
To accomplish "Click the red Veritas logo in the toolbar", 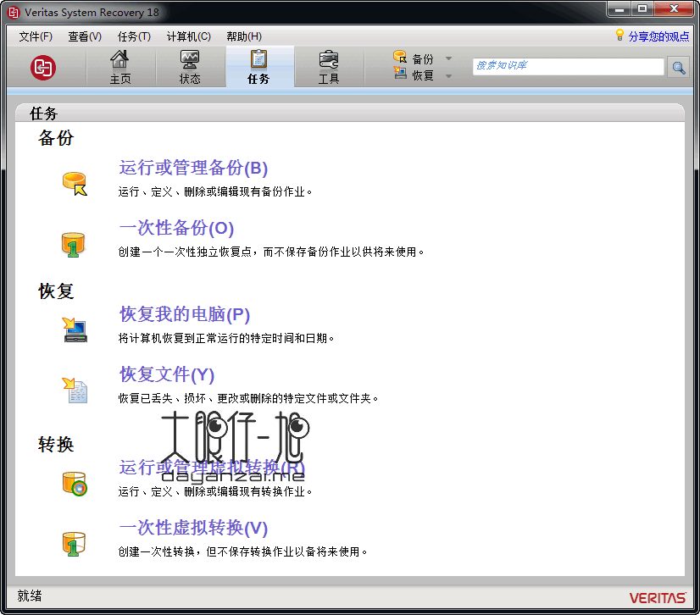I will pos(43,68).
